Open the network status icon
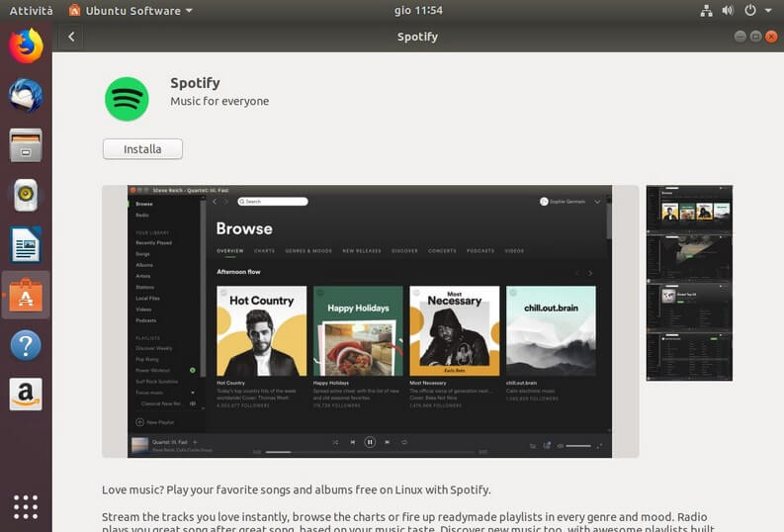Viewport: 784px width, 532px height. pyautogui.click(x=706, y=11)
